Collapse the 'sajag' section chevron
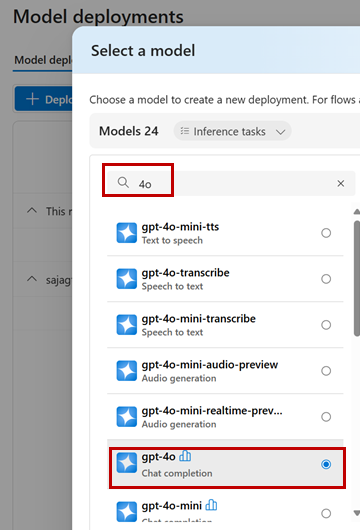The width and height of the screenshot is (360, 530). click(32, 279)
